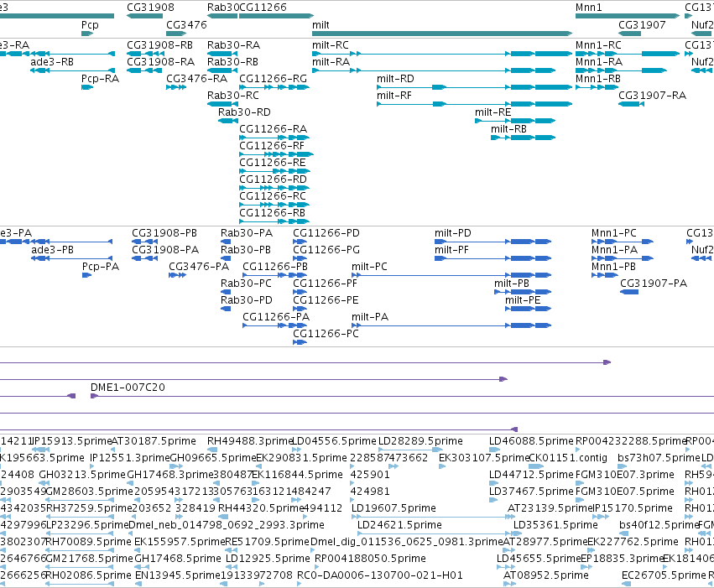Click the milt gene name label
Image resolution: width=714 pixels, height=588 pixels.
pos(321,24)
